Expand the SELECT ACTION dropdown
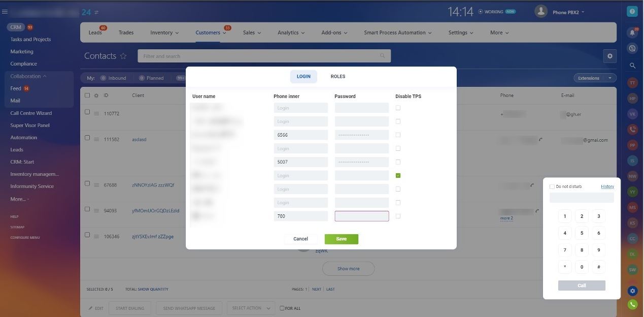 pos(250,308)
